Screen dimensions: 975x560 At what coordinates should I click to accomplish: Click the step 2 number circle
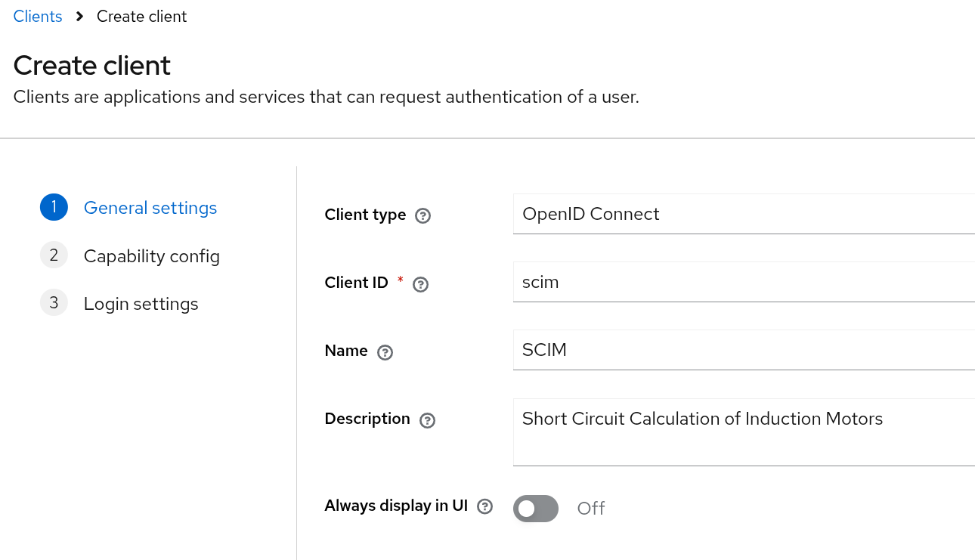point(54,255)
